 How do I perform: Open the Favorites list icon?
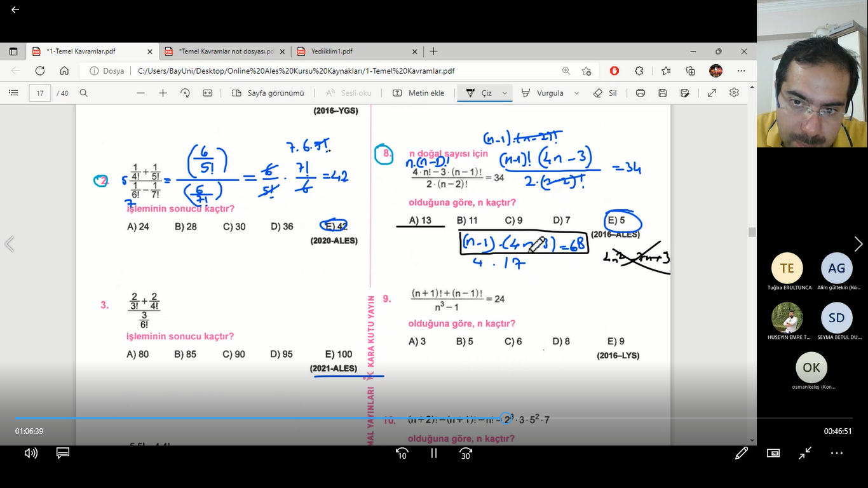pos(665,71)
